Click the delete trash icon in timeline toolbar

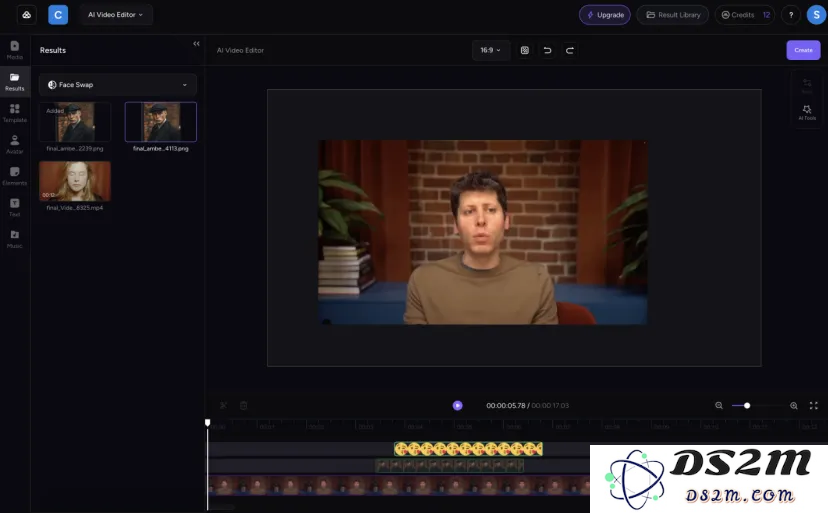tap(243, 405)
